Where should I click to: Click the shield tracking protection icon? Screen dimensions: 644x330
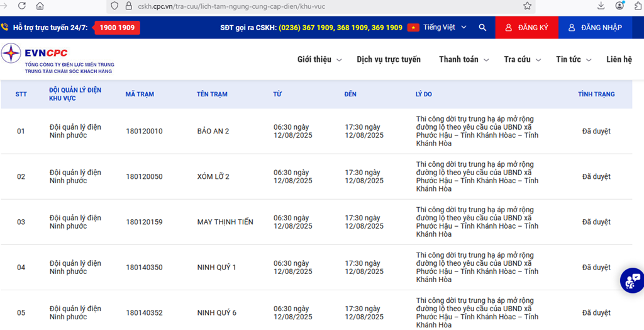[x=114, y=6]
